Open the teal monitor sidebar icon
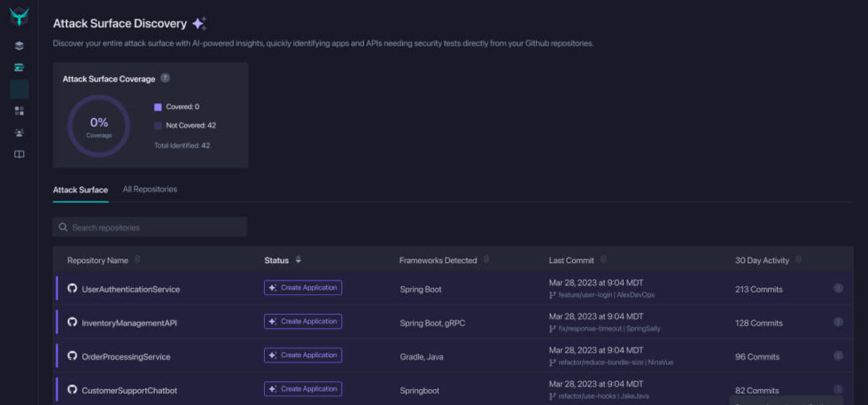 (x=19, y=67)
